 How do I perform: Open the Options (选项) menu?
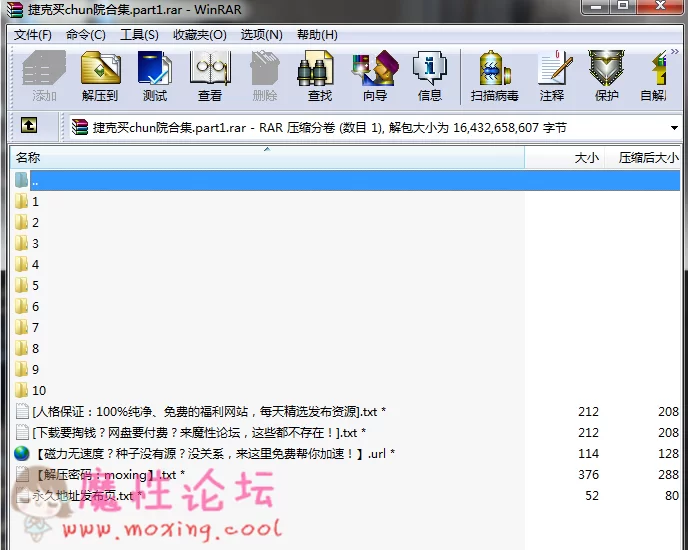click(262, 35)
